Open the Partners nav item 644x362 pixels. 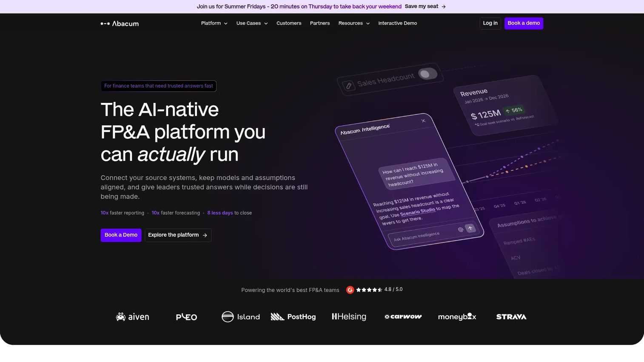pyautogui.click(x=320, y=23)
